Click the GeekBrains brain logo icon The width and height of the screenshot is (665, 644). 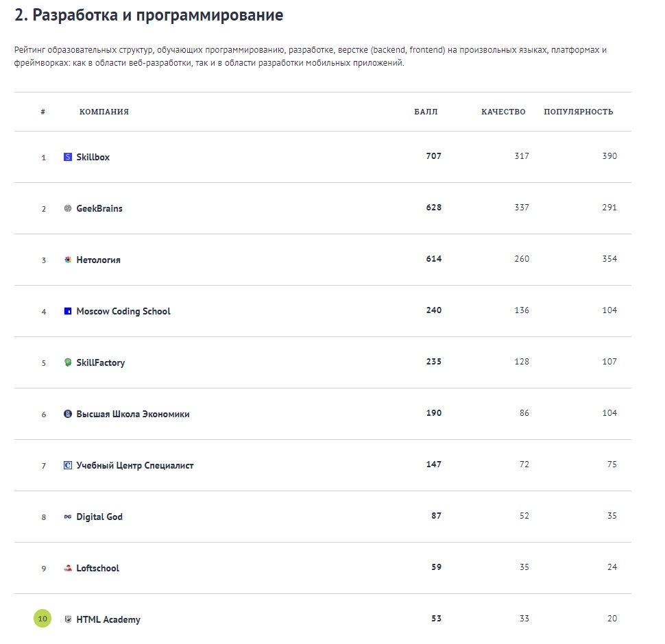[68, 208]
